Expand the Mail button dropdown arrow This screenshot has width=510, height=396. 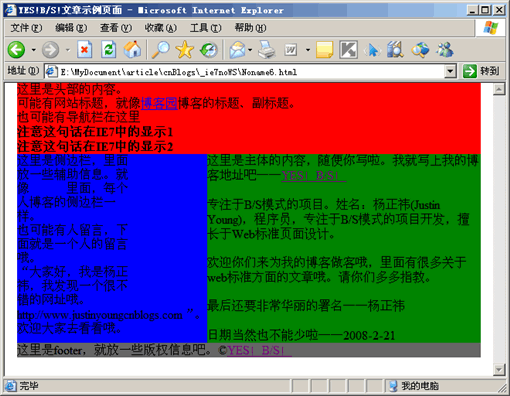tap(250, 50)
